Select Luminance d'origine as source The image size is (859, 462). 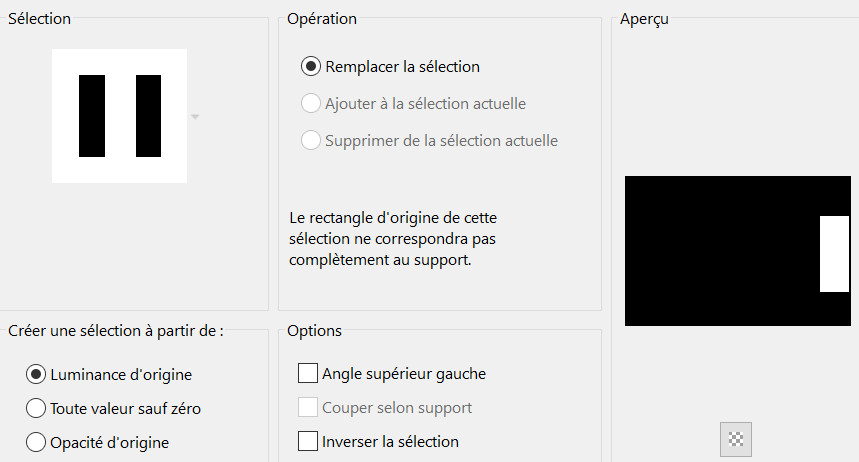click(x=36, y=374)
